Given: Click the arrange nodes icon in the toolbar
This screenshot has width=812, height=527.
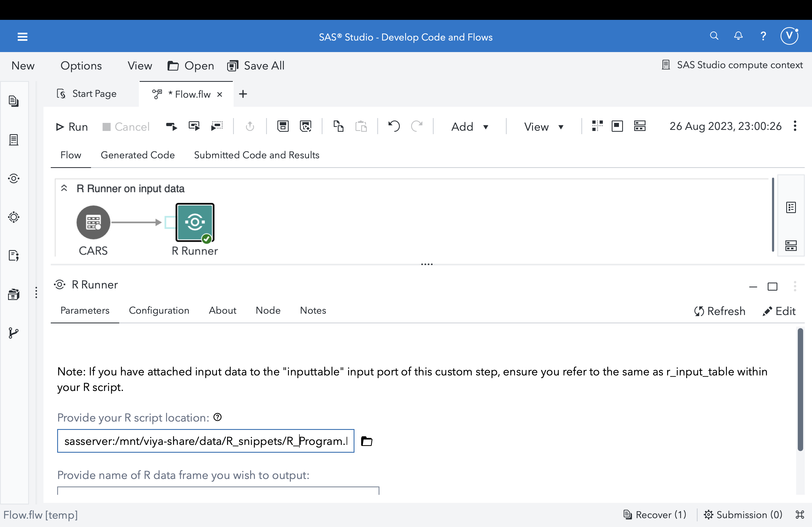Looking at the screenshot, I should point(597,126).
